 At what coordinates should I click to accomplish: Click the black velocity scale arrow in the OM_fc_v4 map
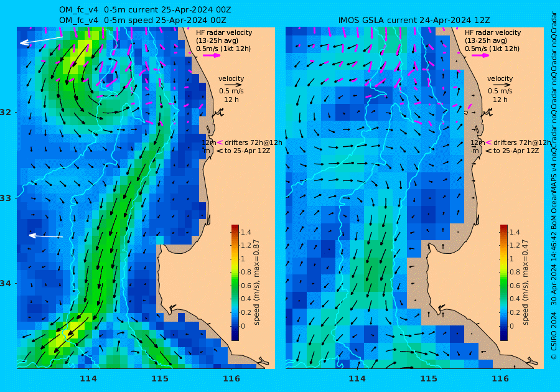tap(233, 85)
